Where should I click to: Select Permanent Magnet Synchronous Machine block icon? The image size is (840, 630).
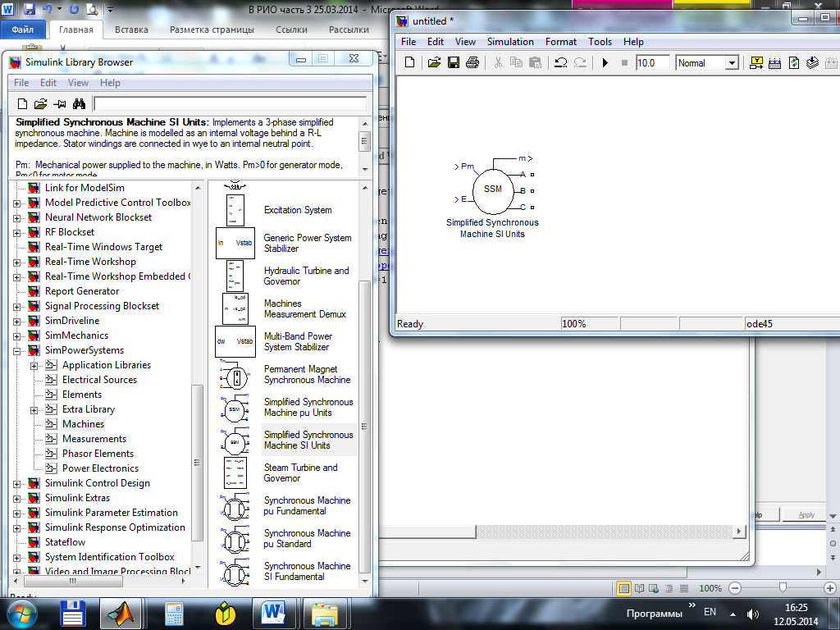(x=234, y=374)
